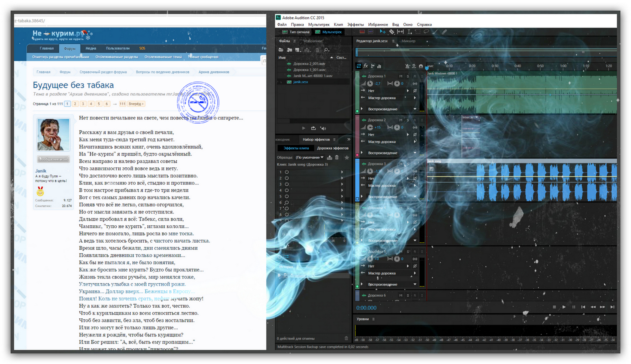Screen dimensions: 631x364
Task: Toggle power for effect slot 1
Action: click(x=287, y=172)
